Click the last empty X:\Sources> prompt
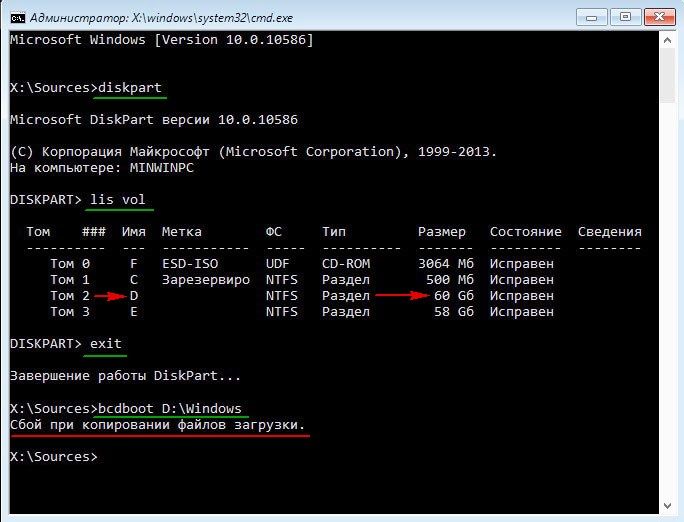Image resolution: width=684 pixels, height=522 pixels. [x=53, y=456]
